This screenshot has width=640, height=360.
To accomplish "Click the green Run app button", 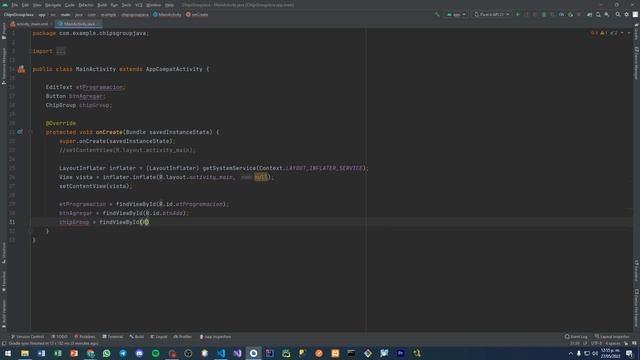I will point(518,14).
